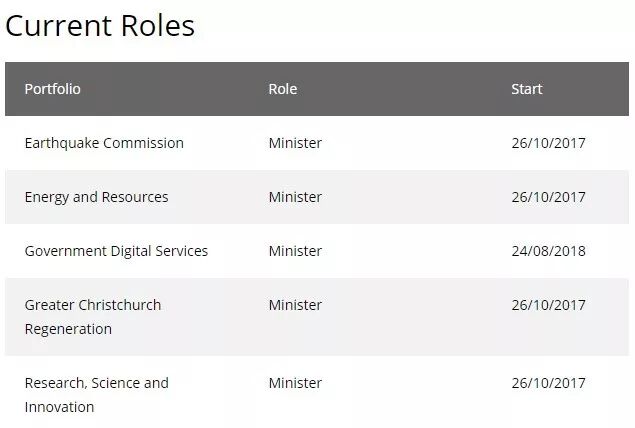Open the Government Digital Services portfolio

[x=116, y=251]
